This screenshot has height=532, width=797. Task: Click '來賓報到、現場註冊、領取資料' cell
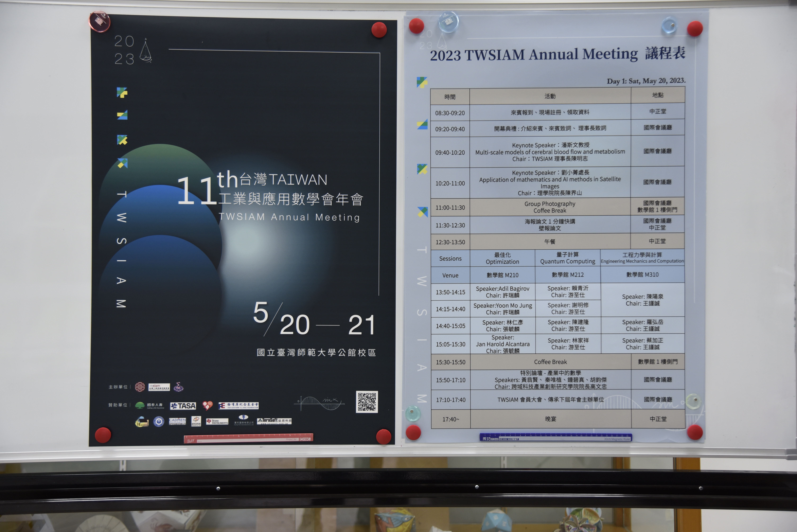550,112
